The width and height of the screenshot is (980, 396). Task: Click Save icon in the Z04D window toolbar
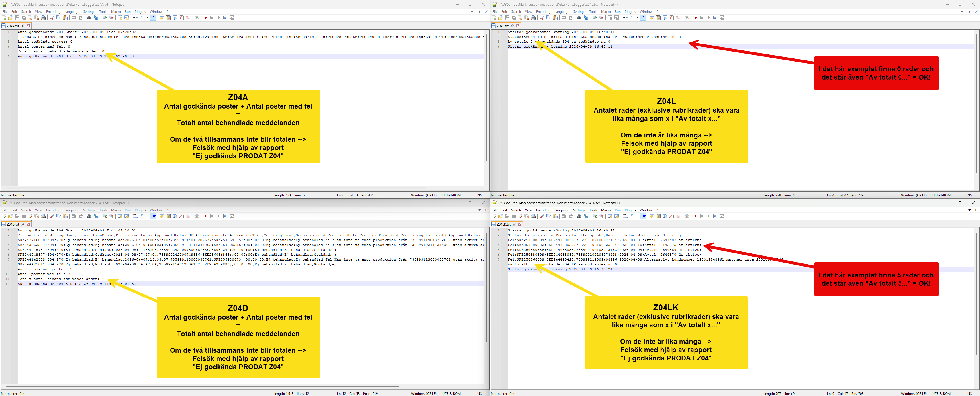pyautogui.click(x=17, y=216)
